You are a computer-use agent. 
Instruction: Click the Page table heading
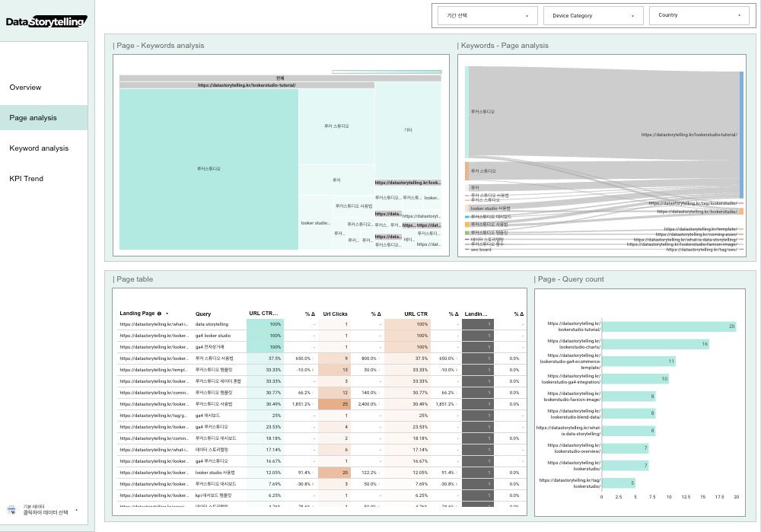[135, 279]
